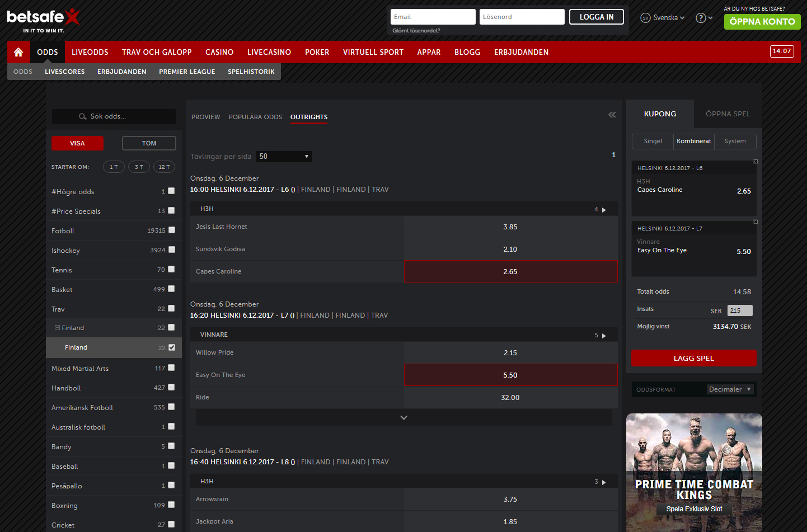
Task: Collapse the odds panel with the double-chevron icon
Action: tap(612, 114)
